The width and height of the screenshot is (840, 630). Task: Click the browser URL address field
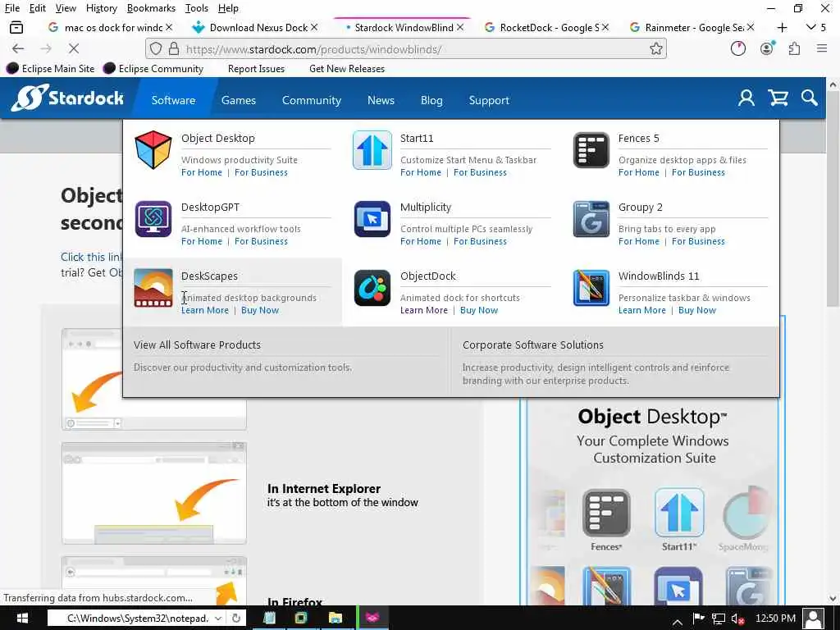(x=407, y=48)
